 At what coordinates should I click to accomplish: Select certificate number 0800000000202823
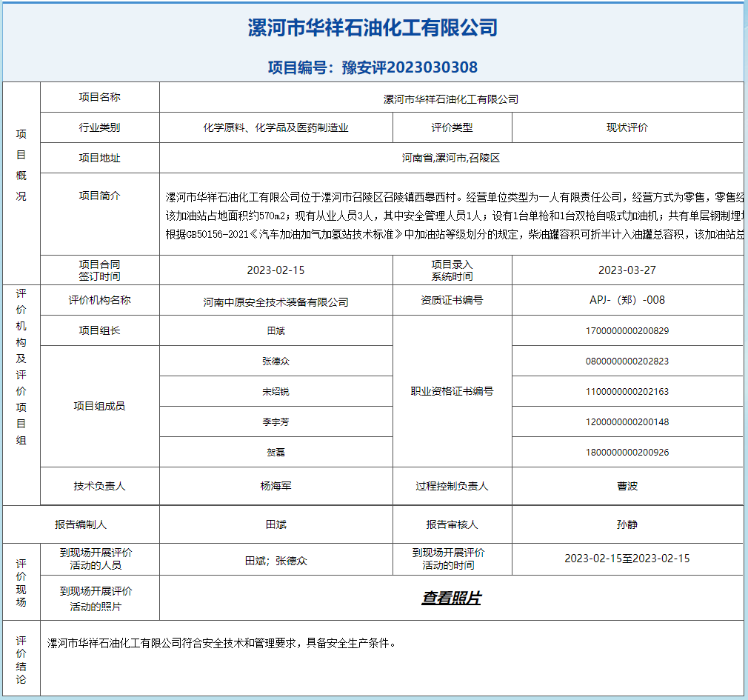[627, 361]
